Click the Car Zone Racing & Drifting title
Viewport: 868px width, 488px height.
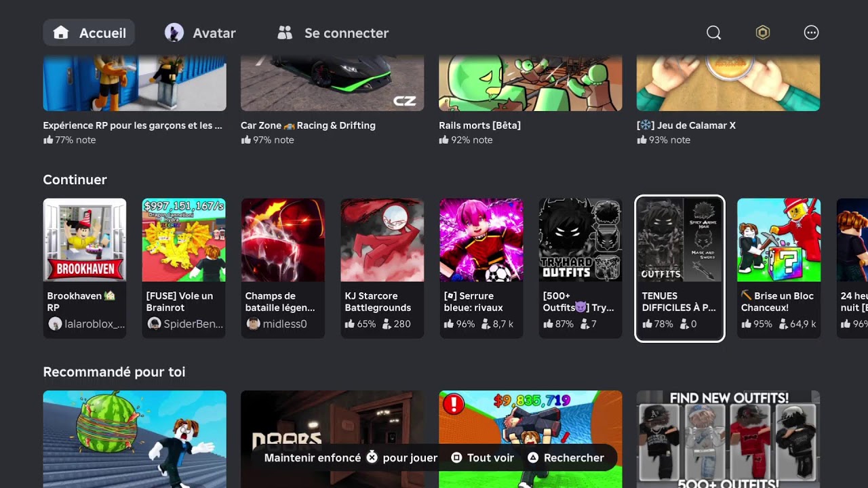pos(308,125)
